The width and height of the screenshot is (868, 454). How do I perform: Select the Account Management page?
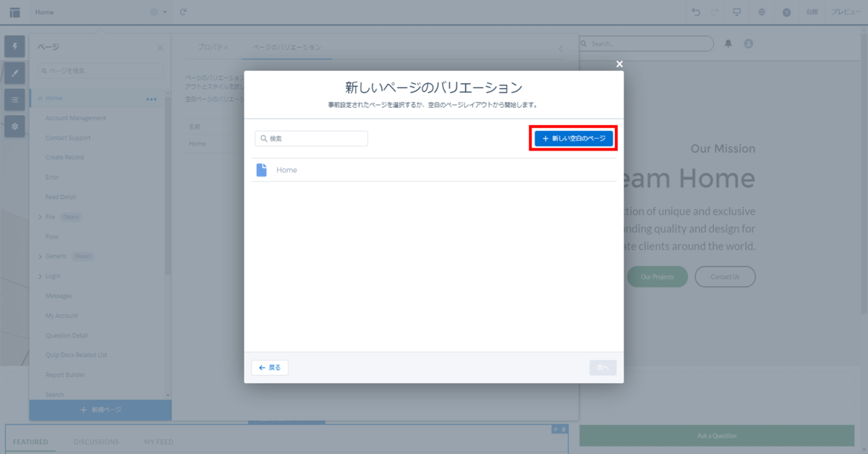[76, 118]
